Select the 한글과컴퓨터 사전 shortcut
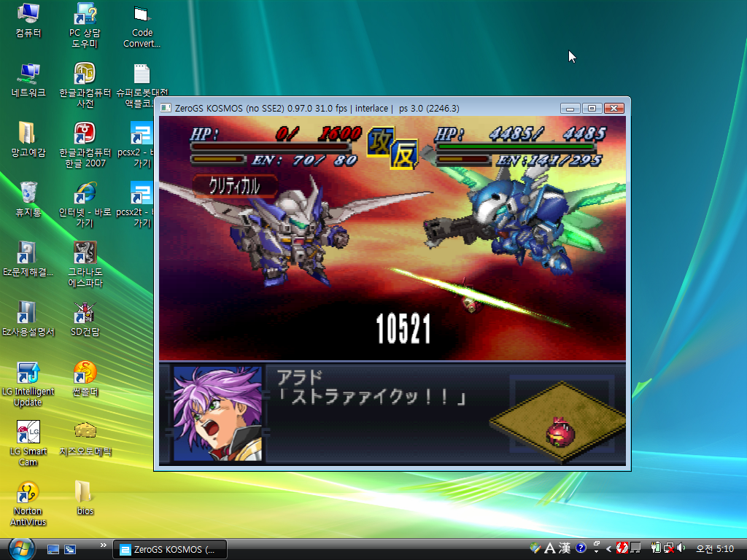Image resolution: width=747 pixels, height=560 pixels. pos(85,85)
